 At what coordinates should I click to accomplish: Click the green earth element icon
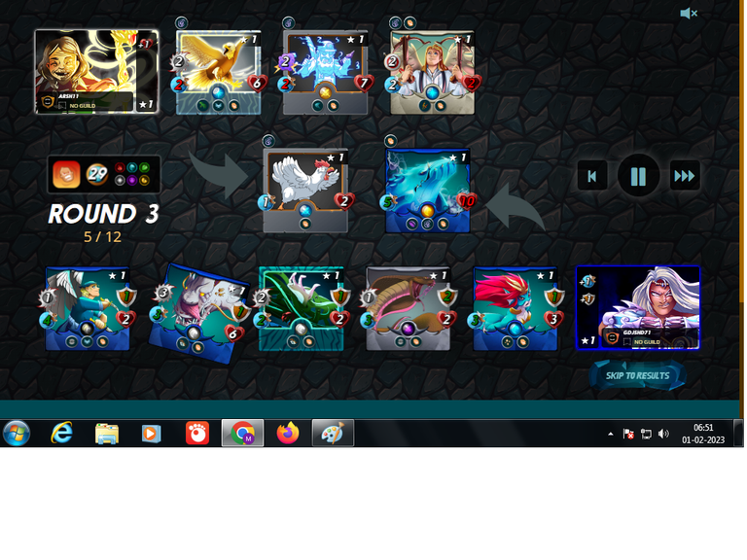tap(144, 167)
